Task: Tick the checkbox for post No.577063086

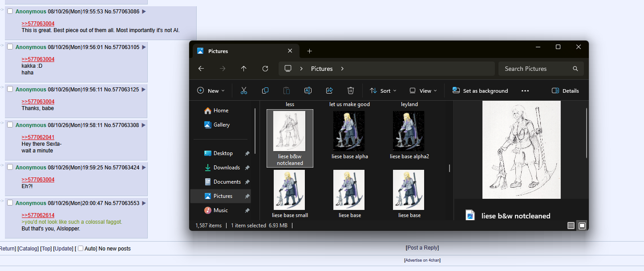Action: [x=10, y=11]
